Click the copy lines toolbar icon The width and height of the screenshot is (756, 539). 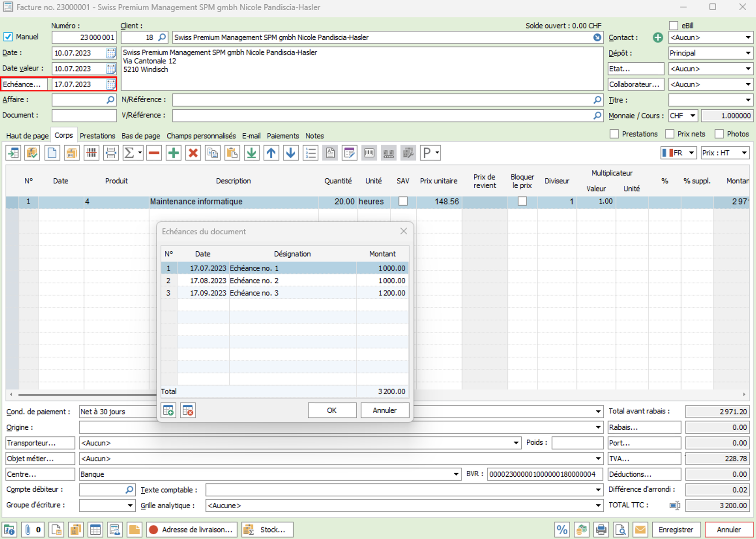213,153
